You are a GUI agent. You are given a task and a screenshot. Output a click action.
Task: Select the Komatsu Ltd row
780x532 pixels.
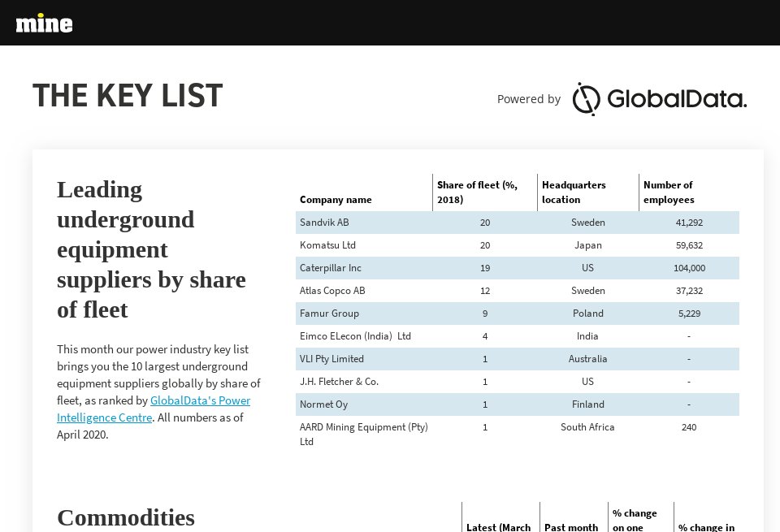[518, 245]
